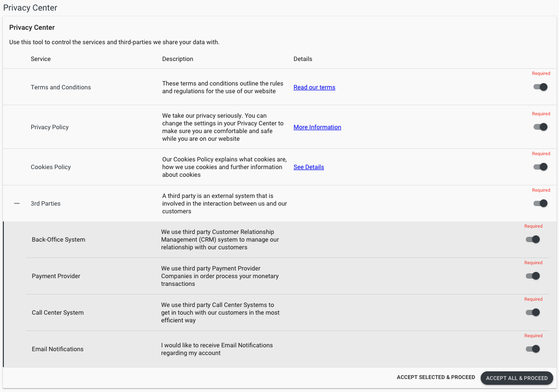The width and height of the screenshot is (559, 392).
Task: Toggle the Call Center System switch
Action: [x=533, y=313]
